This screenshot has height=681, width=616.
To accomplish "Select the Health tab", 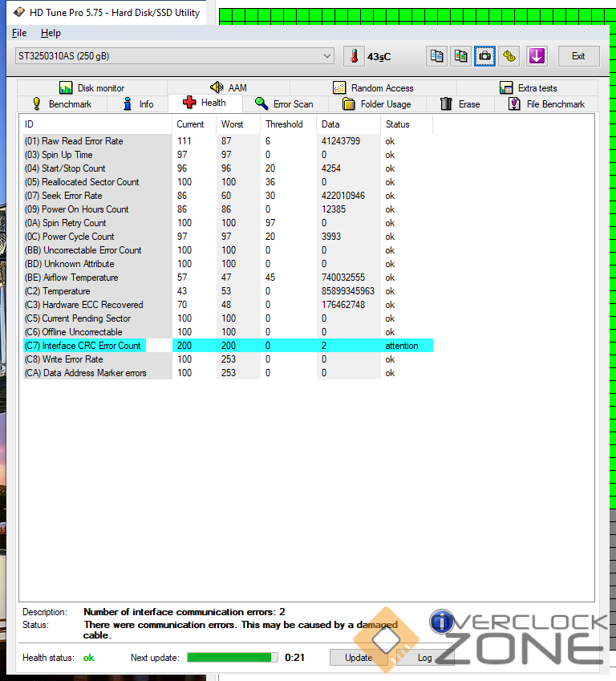I will click(205, 103).
